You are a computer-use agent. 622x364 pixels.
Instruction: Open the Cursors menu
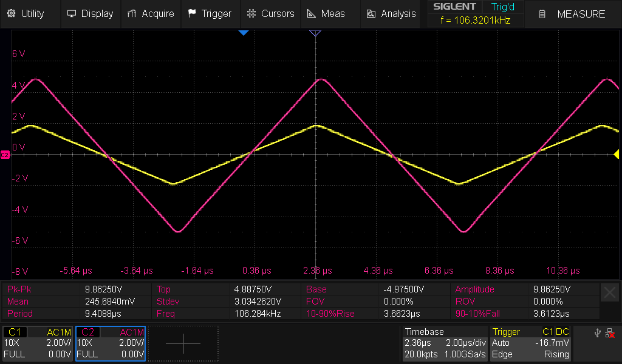[270, 13]
